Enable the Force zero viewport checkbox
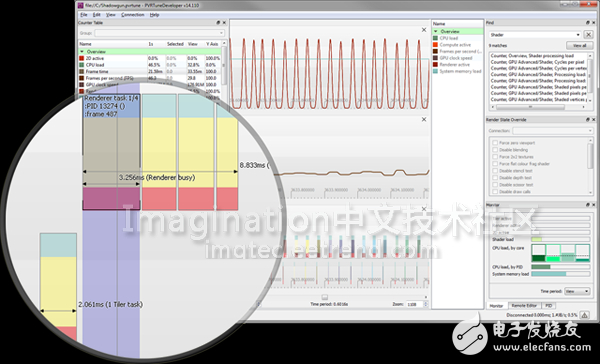The width and height of the screenshot is (600, 364). 495,143
